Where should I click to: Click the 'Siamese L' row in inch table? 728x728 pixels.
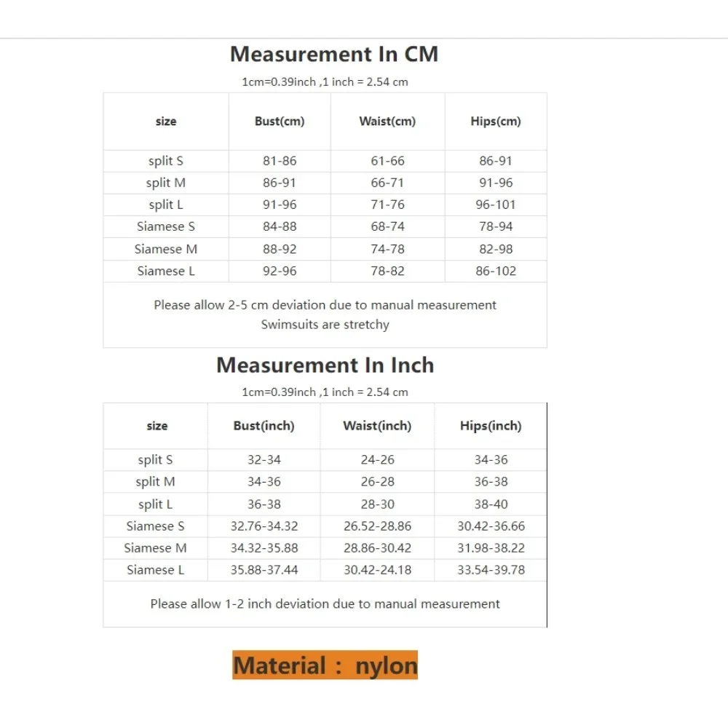click(x=325, y=570)
